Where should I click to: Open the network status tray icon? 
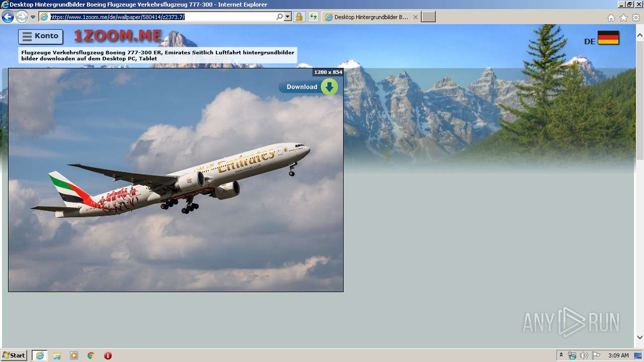(572, 355)
